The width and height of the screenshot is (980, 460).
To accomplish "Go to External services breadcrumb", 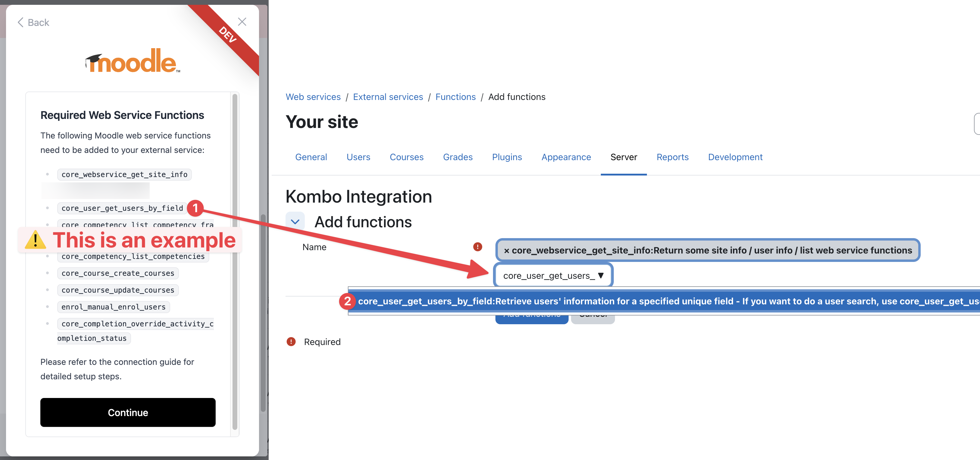I will click(388, 97).
